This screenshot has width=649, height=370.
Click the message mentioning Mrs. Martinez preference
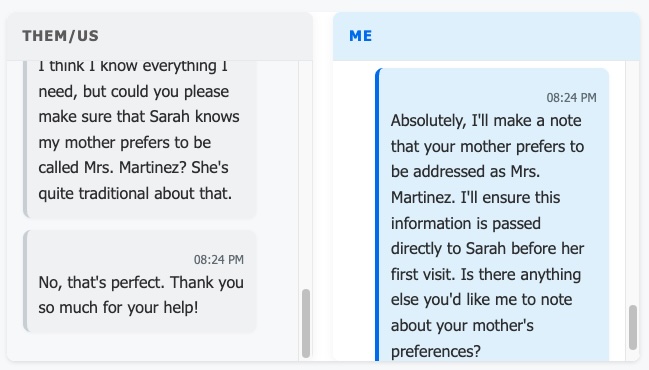pyautogui.click(x=140, y=139)
